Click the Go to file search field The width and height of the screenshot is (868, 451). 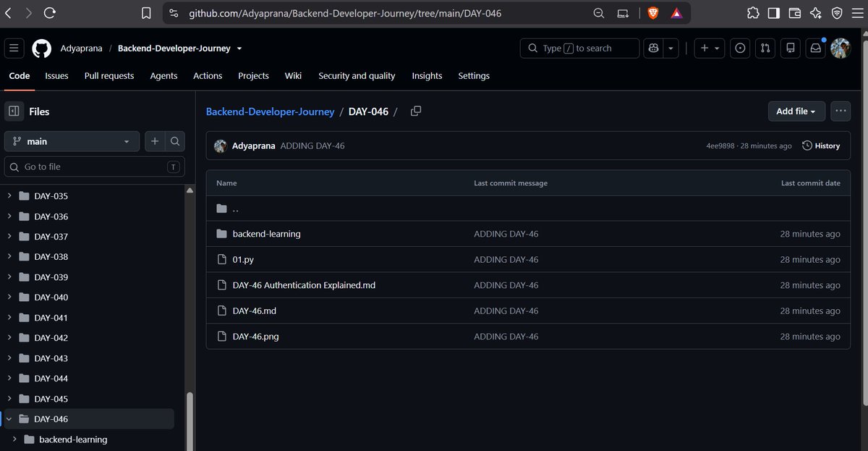(x=95, y=167)
